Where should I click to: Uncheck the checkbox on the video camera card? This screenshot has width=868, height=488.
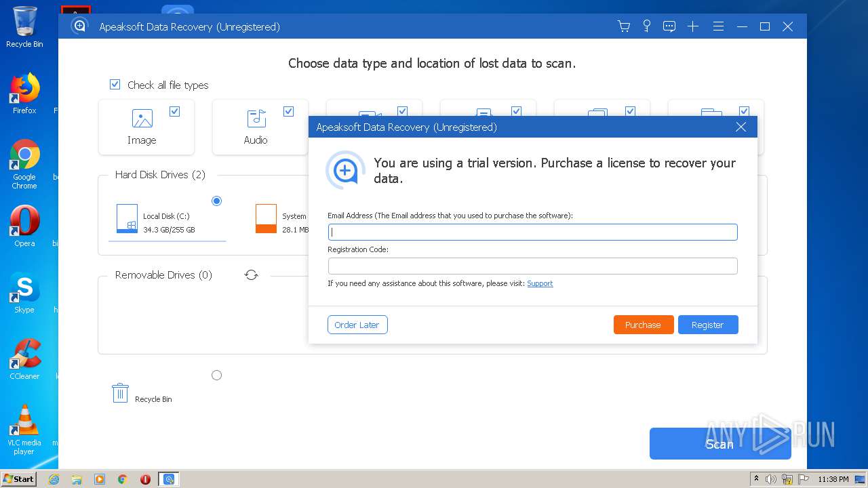click(x=402, y=111)
